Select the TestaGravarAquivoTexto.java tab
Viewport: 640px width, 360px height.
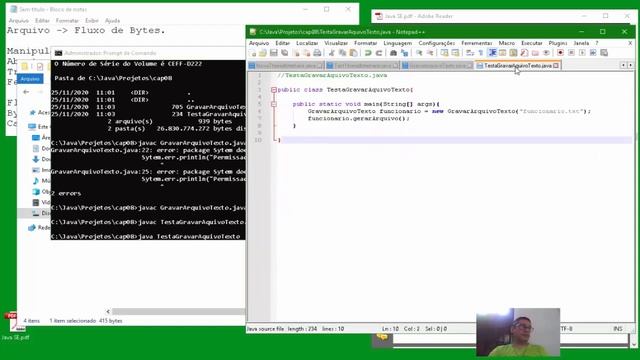pyautogui.click(x=517, y=65)
